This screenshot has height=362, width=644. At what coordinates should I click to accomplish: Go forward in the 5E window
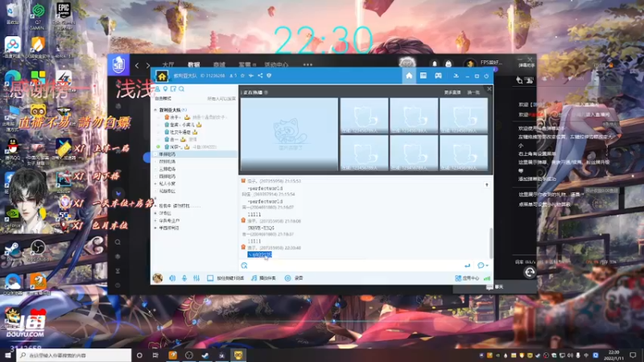point(148,65)
